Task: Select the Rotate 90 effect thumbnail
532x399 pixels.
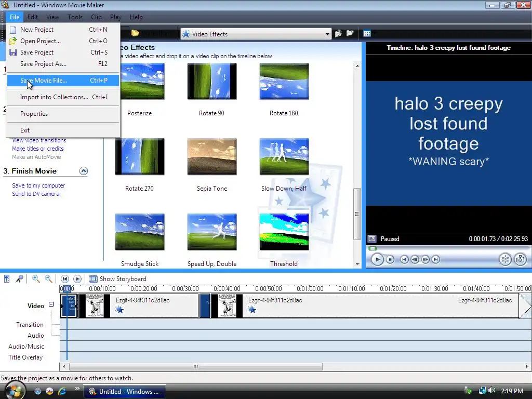Action: click(212, 82)
